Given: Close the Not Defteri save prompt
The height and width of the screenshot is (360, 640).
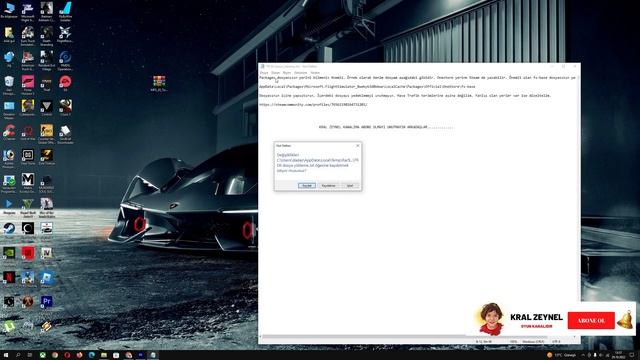Looking at the screenshot, I should tap(358, 146).
